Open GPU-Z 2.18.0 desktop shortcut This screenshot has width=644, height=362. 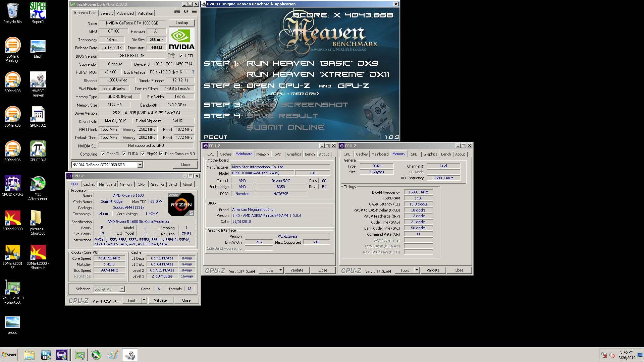click(x=12, y=292)
